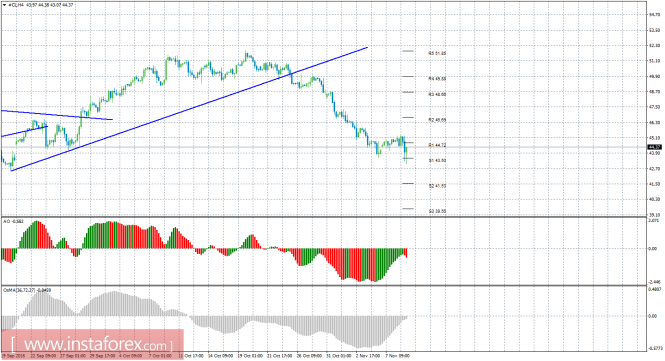Select the long ascending blue trendline
The width and height of the screenshot is (665, 361).
pyautogui.click(x=189, y=109)
